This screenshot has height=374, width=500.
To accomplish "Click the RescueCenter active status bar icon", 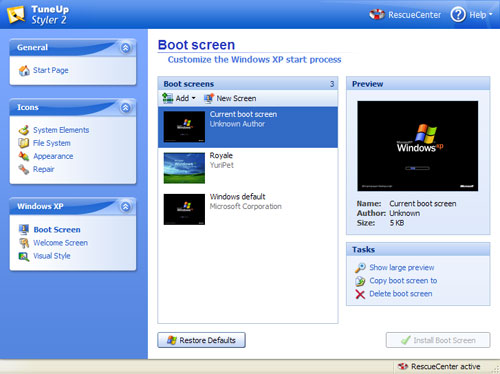I will (x=403, y=366).
